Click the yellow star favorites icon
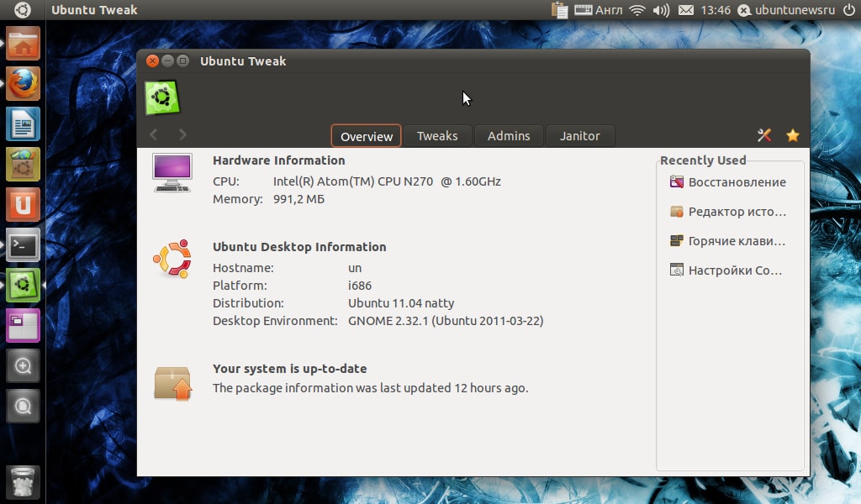 pyautogui.click(x=792, y=135)
